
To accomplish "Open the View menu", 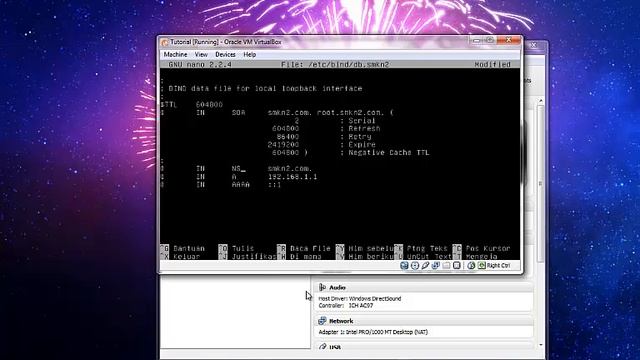I will point(201,54).
